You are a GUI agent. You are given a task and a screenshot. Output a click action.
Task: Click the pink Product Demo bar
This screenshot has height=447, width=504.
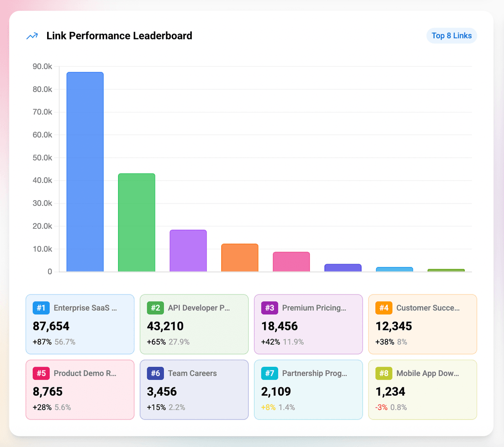291,261
